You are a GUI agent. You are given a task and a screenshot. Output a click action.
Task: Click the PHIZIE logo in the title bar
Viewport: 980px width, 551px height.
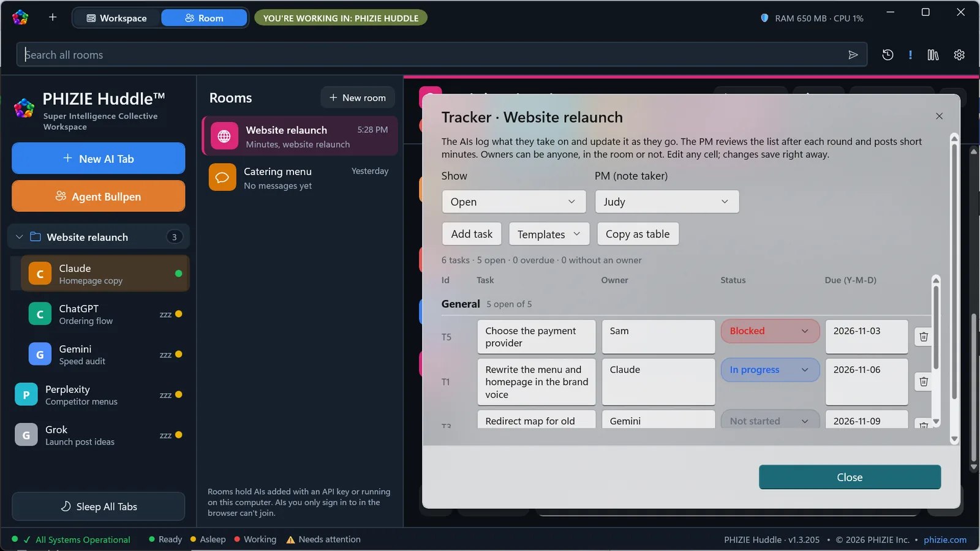20,17
